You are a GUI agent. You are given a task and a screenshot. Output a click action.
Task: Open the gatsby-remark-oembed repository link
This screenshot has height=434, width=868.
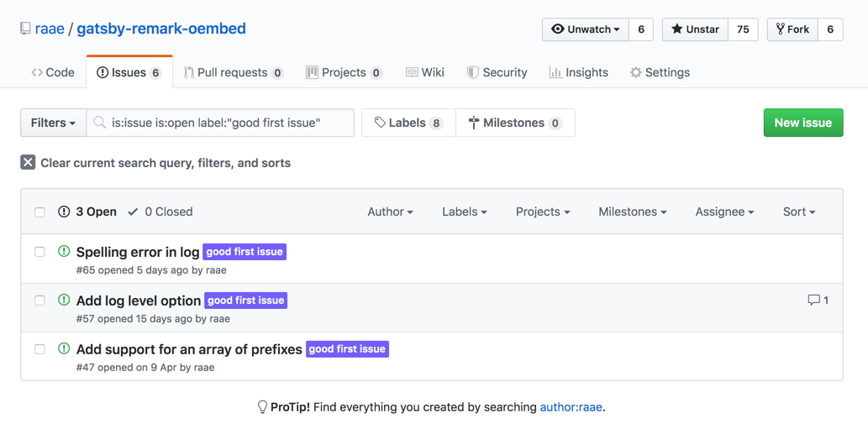point(161,29)
